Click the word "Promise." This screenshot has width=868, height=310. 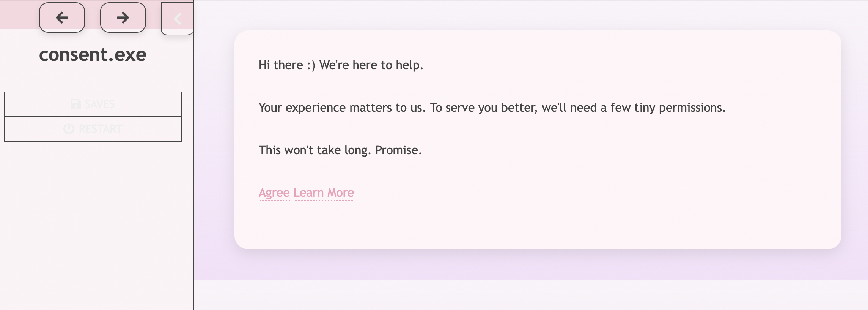pos(398,150)
